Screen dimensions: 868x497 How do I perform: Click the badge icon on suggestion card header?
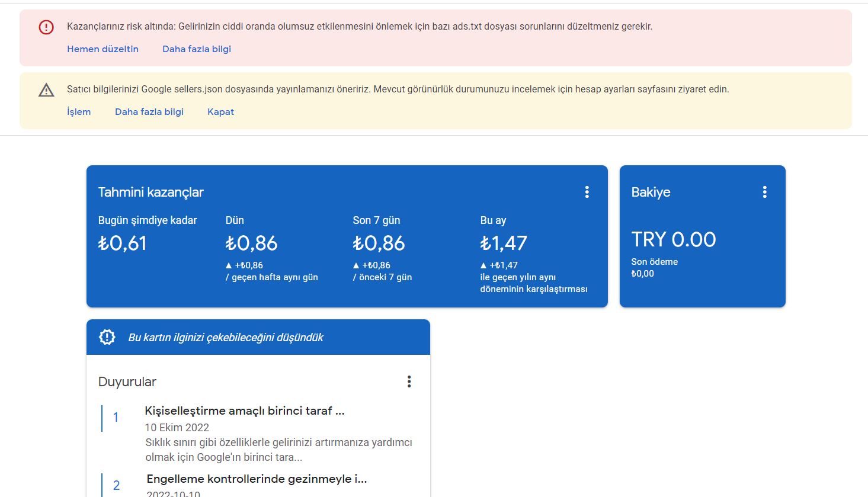[x=107, y=337]
